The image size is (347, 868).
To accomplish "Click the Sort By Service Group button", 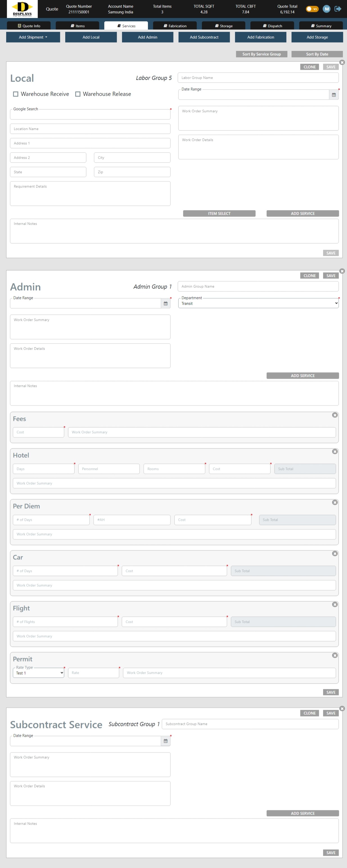I will (x=262, y=54).
